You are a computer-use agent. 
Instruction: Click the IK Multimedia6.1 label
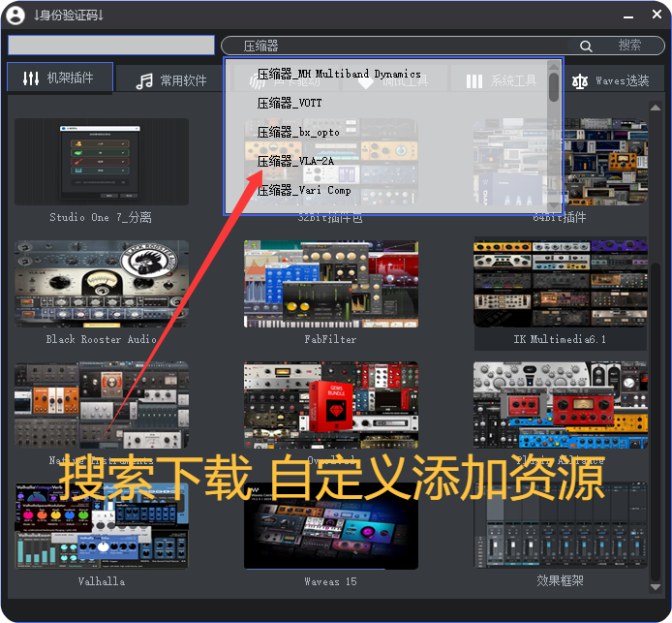click(x=560, y=339)
